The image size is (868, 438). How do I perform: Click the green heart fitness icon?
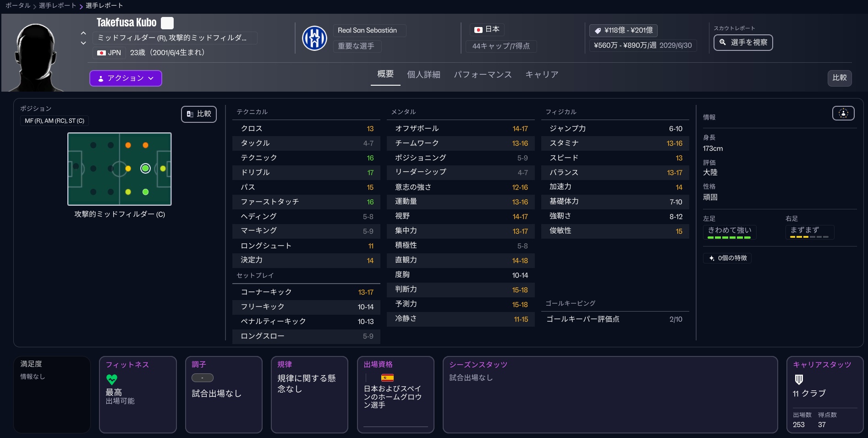[112, 379]
